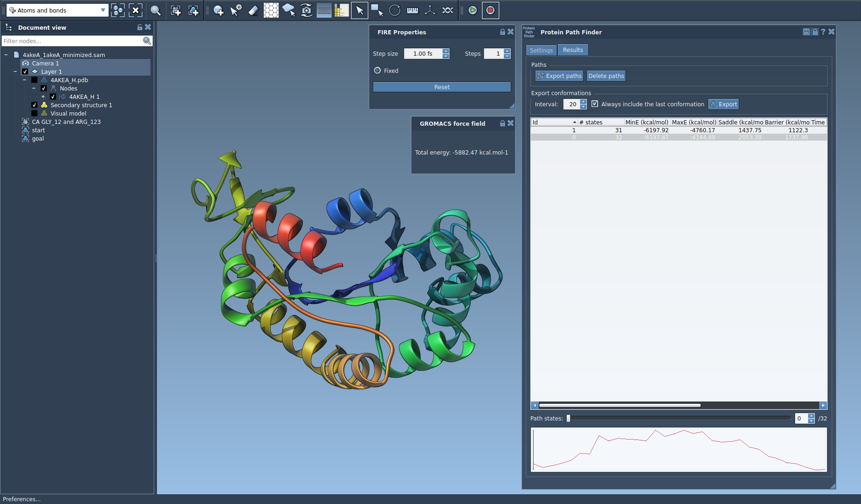861x504 pixels.
Task: Select the rotate circular arrow tool
Action: click(395, 10)
